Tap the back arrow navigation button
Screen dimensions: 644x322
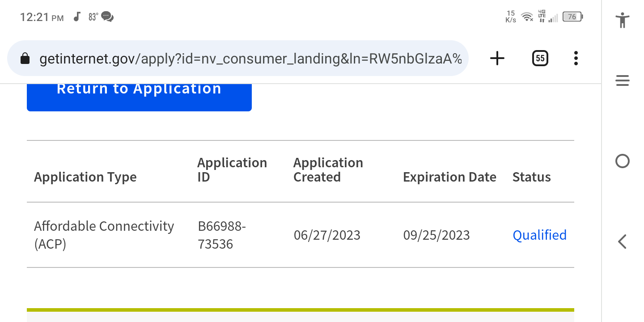(622, 241)
